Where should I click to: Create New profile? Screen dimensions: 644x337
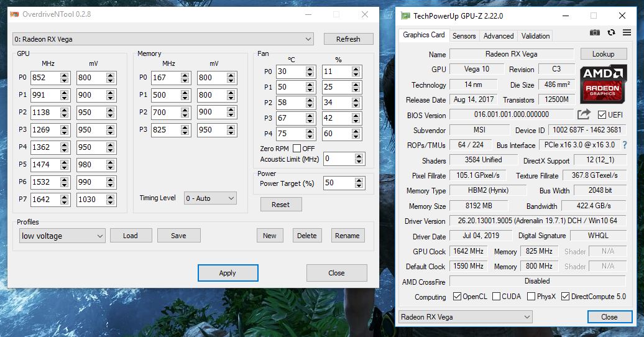pyautogui.click(x=270, y=236)
